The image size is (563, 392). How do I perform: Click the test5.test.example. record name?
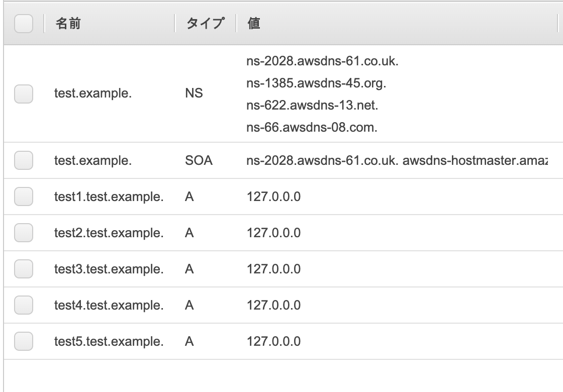point(109,341)
